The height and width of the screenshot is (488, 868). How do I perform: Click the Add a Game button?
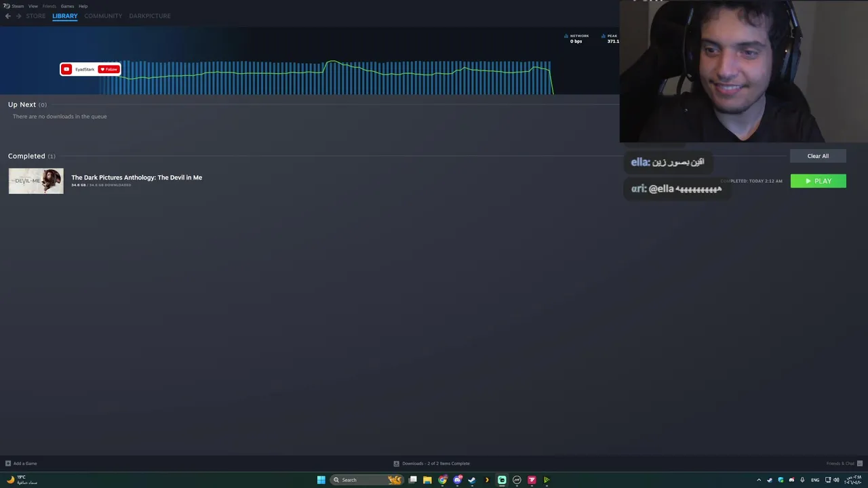21,464
